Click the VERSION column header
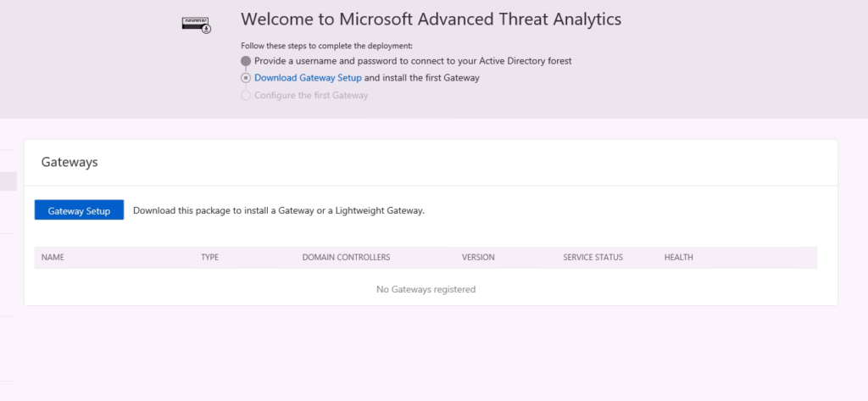868x401 pixels. click(x=478, y=258)
